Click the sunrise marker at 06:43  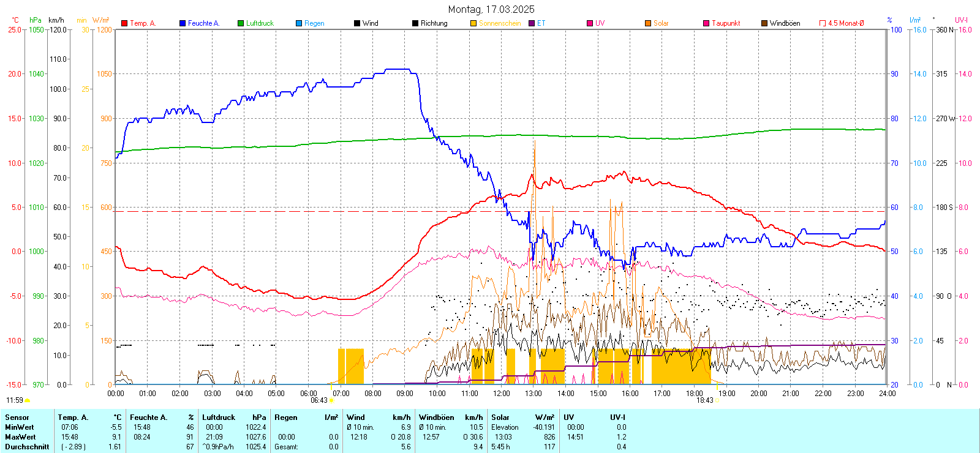[x=331, y=400]
